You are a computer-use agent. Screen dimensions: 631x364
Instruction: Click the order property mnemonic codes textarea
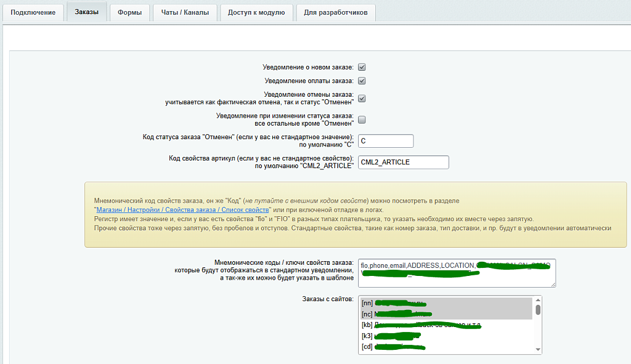457,273
